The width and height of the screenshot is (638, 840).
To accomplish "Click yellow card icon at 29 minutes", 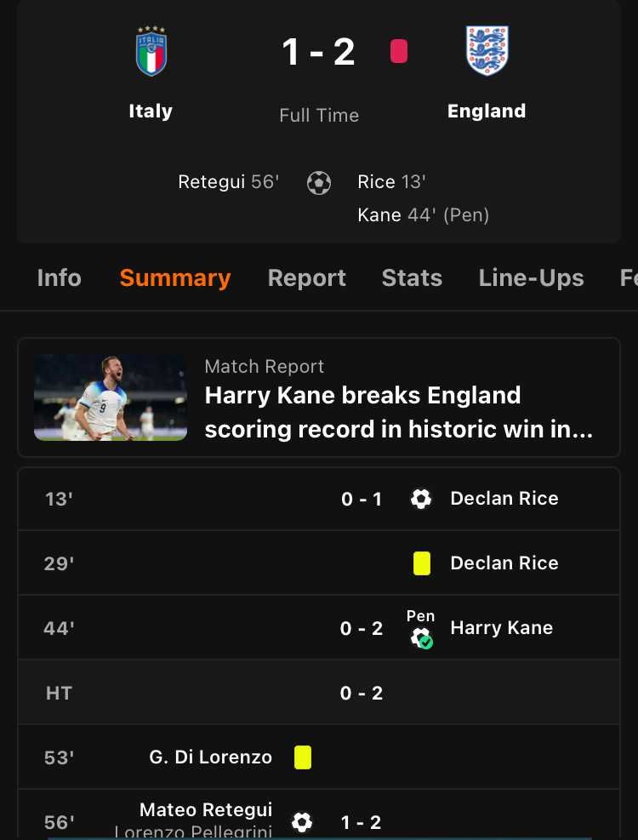I will click(x=422, y=563).
